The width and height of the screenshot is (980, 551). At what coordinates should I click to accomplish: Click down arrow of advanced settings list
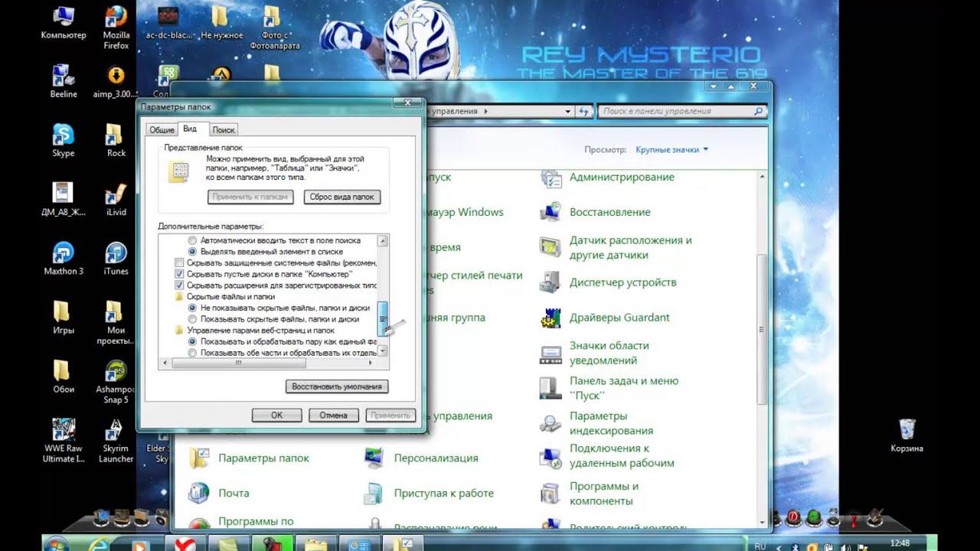(x=384, y=351)
